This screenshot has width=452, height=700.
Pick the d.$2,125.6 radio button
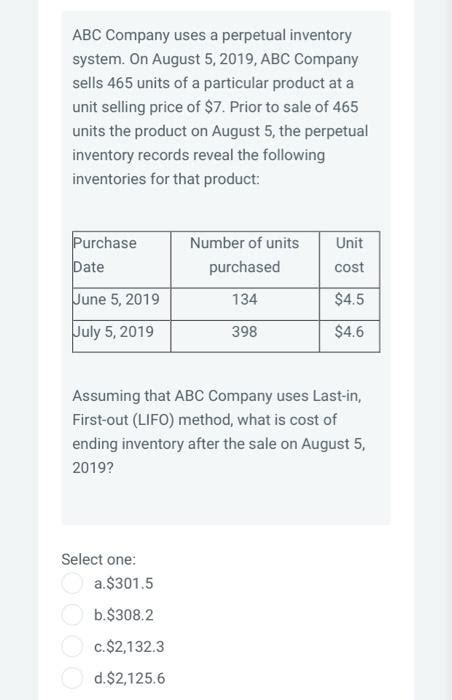[x=71, y=678]
